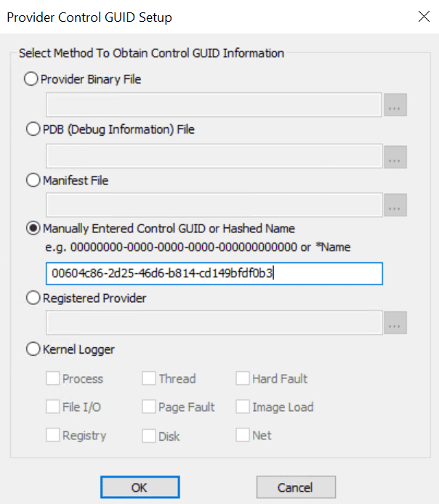Choose the Registered Provider radio button
This screenshot has width=439, height=504.
coord(32,298)
